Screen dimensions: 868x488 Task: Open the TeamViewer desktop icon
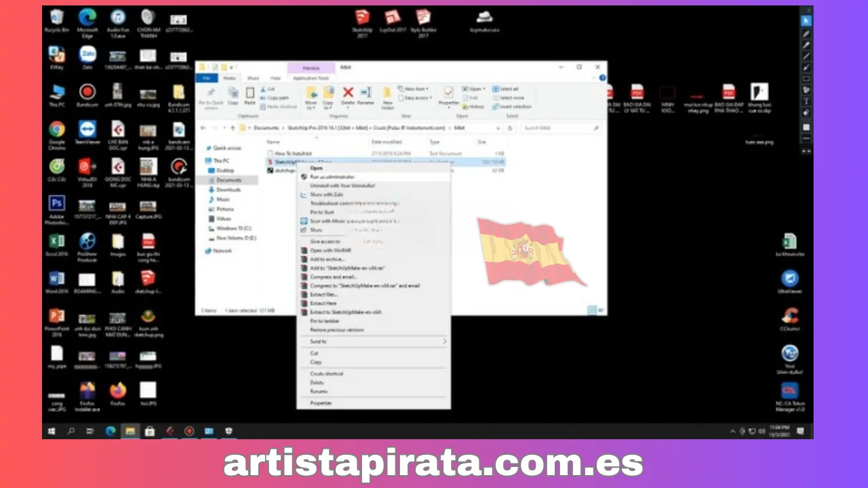click(x=87, y=132)
